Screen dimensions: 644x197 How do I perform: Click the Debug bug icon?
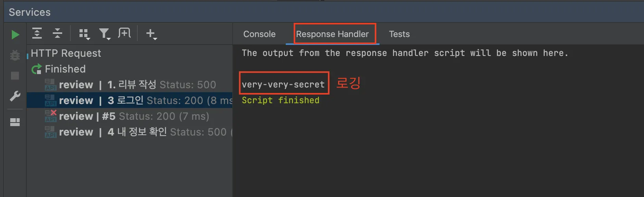point(15,55)
